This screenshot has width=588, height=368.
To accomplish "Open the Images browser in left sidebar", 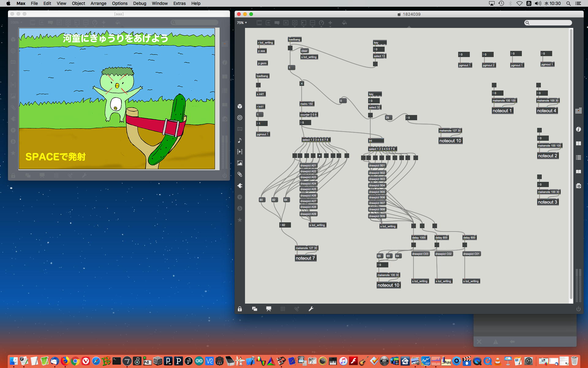I will [240, 163].
